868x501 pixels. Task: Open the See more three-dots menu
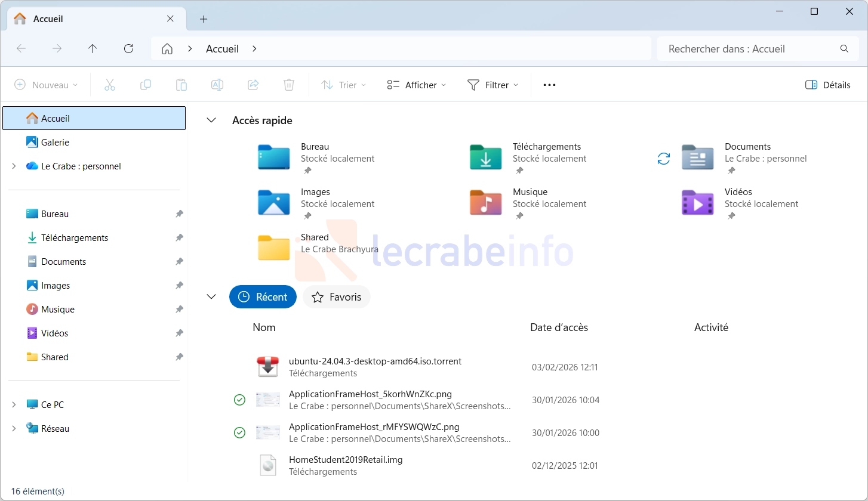tap(549, 85)
